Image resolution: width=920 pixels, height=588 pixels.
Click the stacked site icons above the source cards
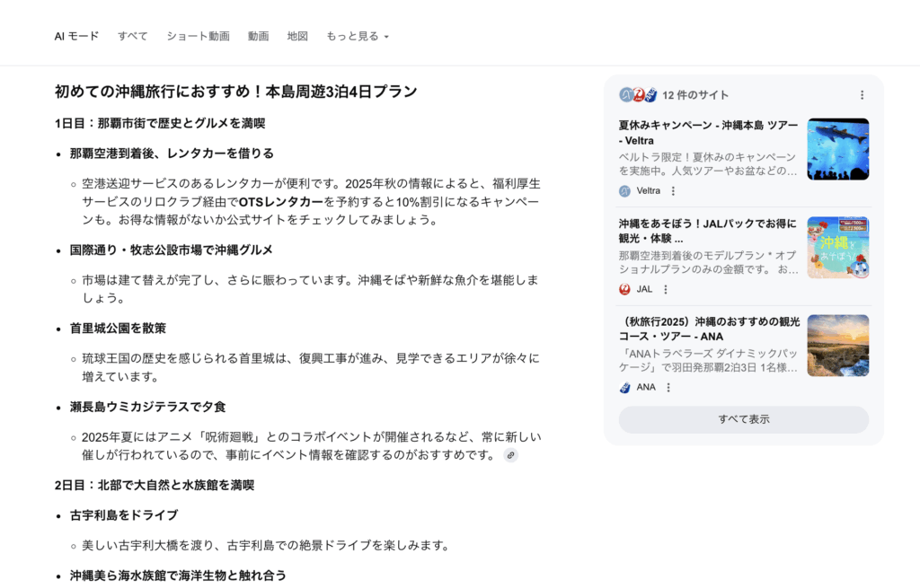pyautogui.click(x=638, y=95)
